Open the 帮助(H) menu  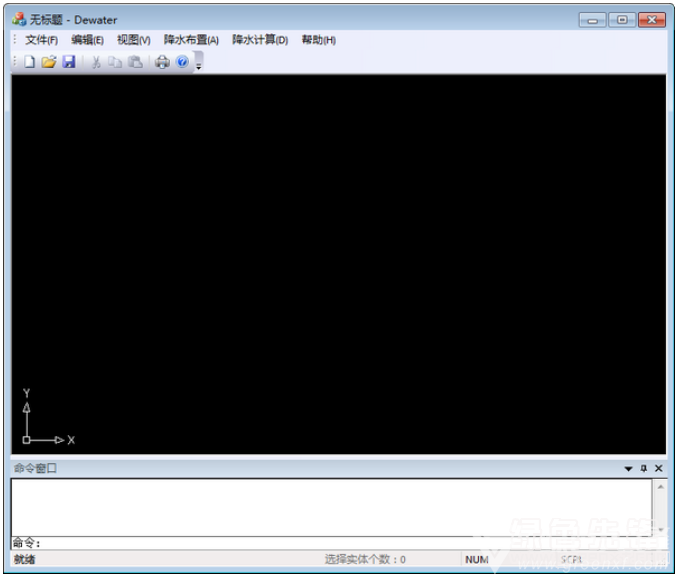319,40
